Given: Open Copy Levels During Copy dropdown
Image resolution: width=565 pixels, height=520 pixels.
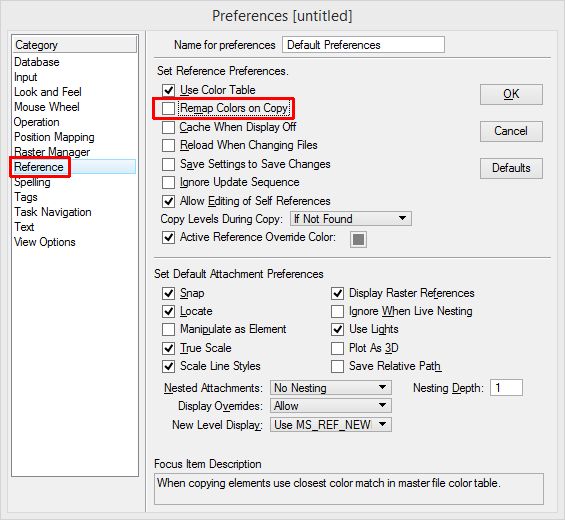Looking at the screenshot, I should click(x=351, y=219).
